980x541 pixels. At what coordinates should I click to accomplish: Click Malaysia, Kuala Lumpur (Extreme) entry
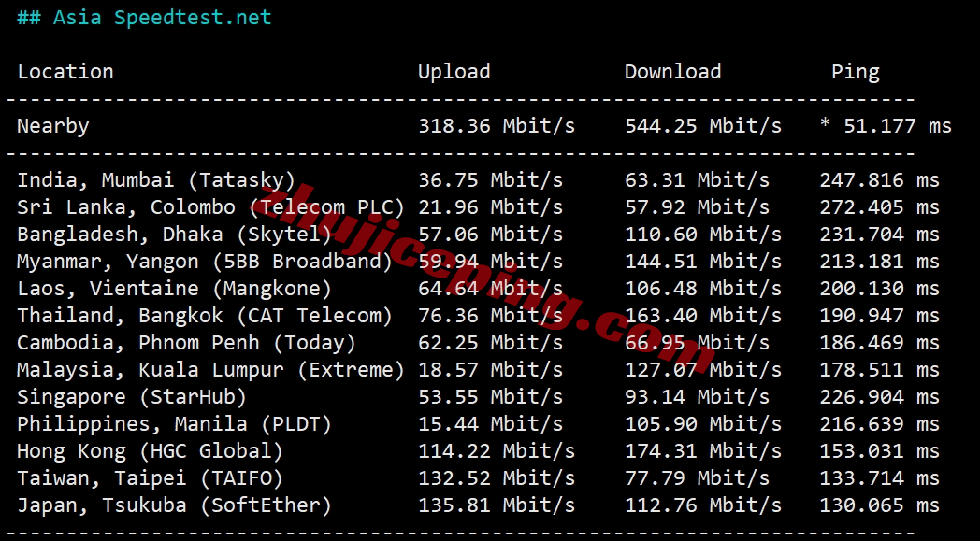(x=211, y=370)
